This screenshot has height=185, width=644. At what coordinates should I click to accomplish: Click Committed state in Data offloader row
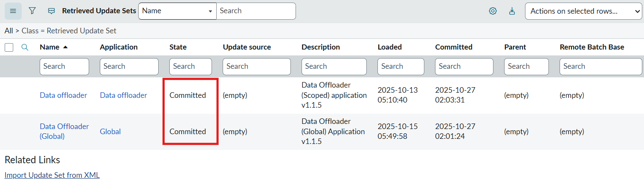(x=188, y=95)
